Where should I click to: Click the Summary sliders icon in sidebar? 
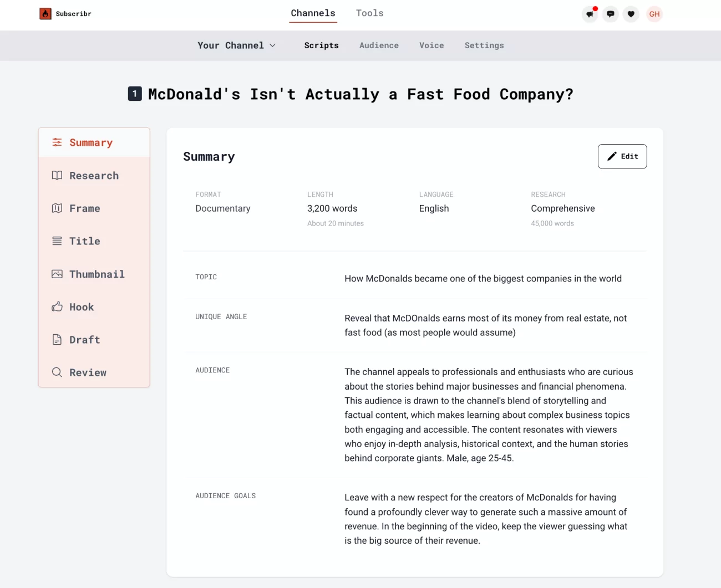57,142
